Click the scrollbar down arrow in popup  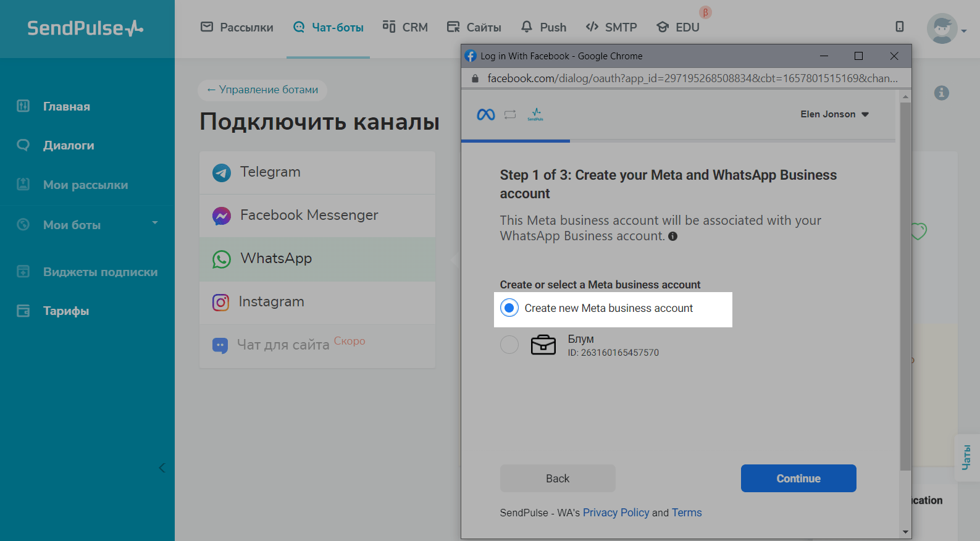[905, 532]
